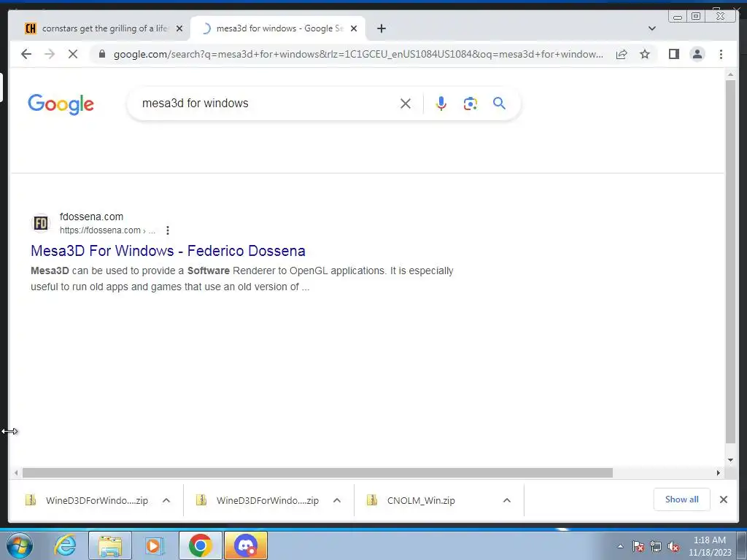Click the Google search text field
This screenshot has height=560, width=747.
click(x=267, y=104)
